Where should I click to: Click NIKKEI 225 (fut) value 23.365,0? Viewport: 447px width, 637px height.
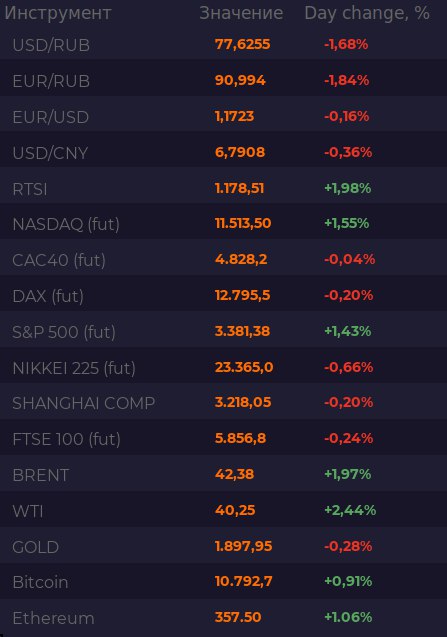click(x=244, y=367)
